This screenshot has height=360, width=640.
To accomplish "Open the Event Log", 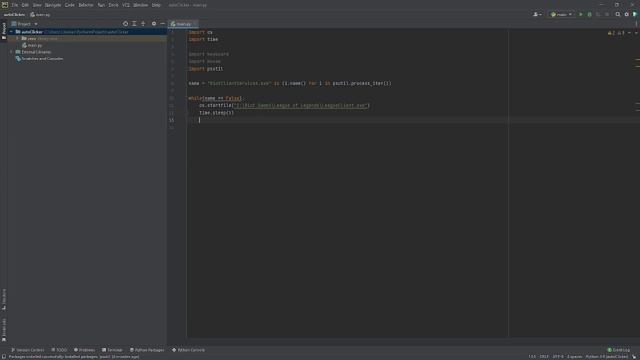I will click(x=619, y=350).
